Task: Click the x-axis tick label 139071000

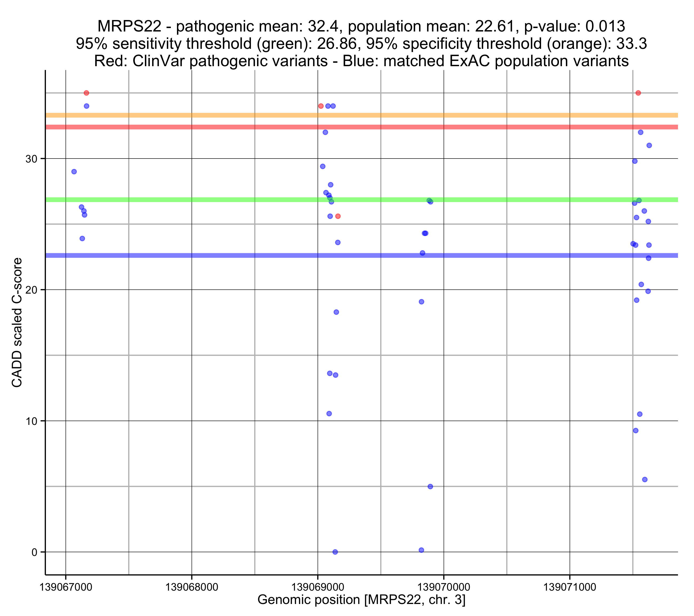Action: [x=570, y=587]
